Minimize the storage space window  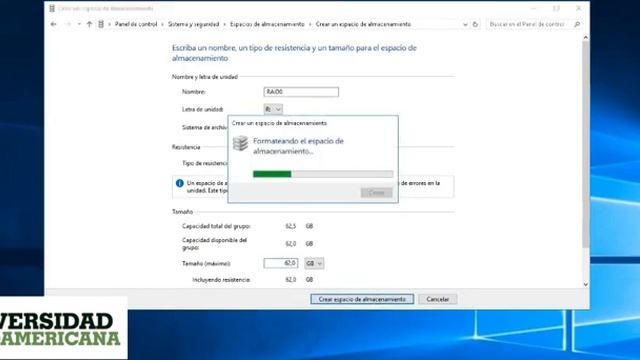click(533, 8)
